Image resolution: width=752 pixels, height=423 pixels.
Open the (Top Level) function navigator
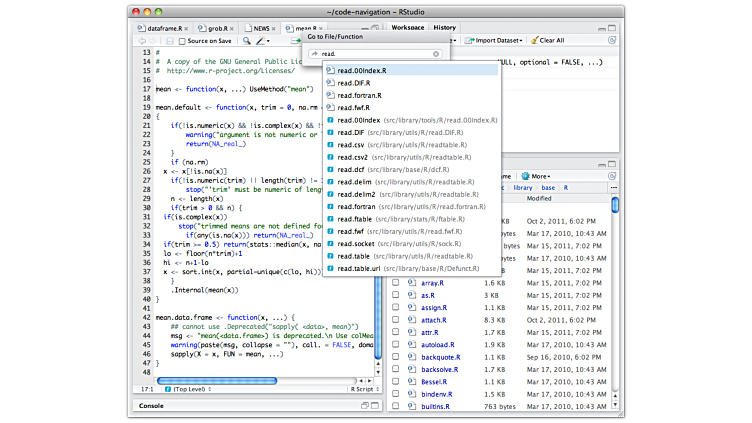pos(190,387)
